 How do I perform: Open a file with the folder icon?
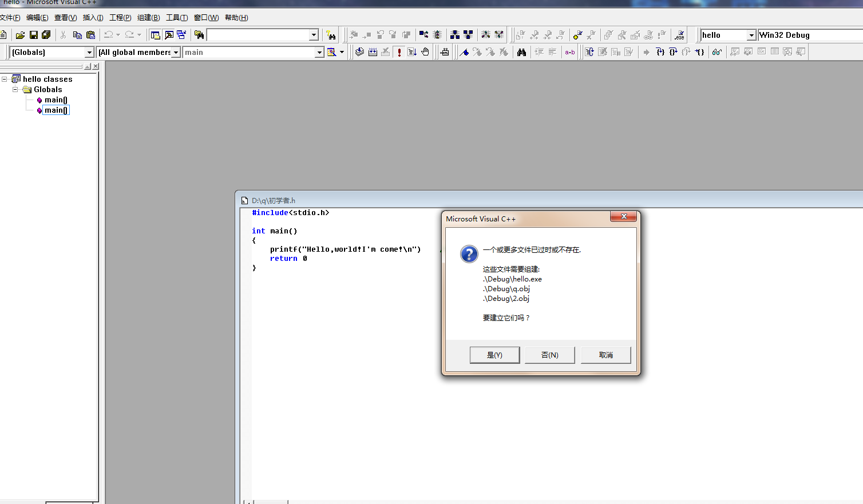20,35
